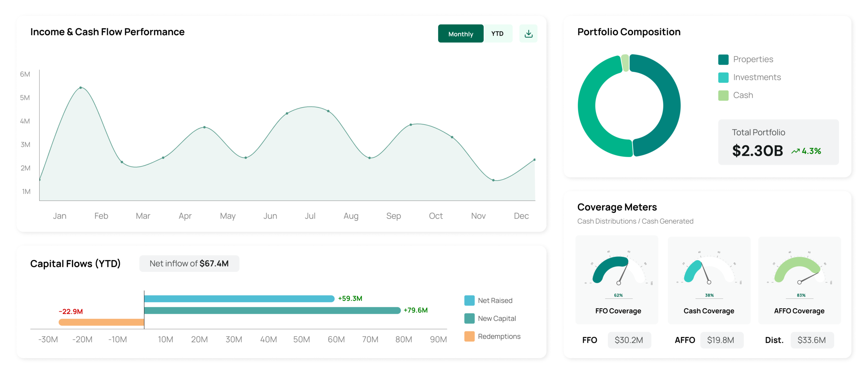
Task: Click the Investments legend swatch
Action: click(x=723, y=77)
